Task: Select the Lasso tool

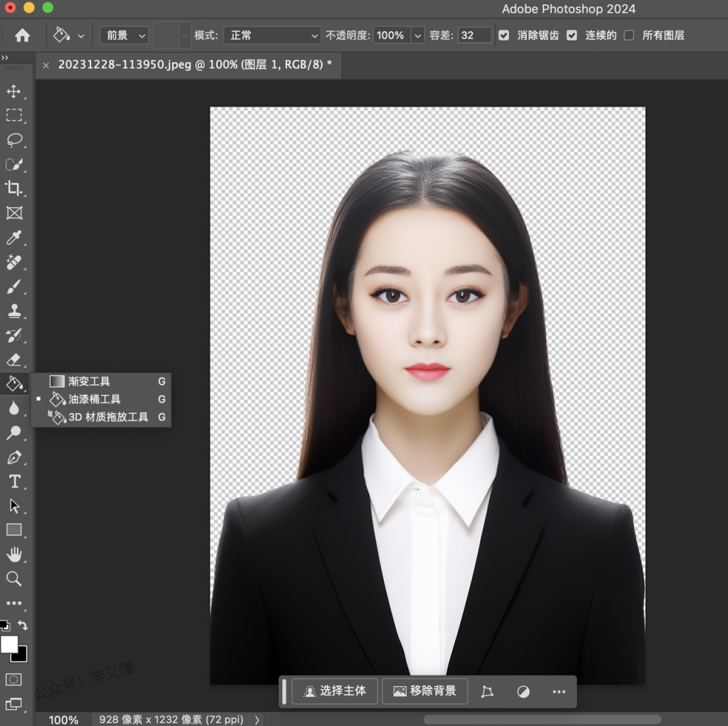Action: [14, 139]
